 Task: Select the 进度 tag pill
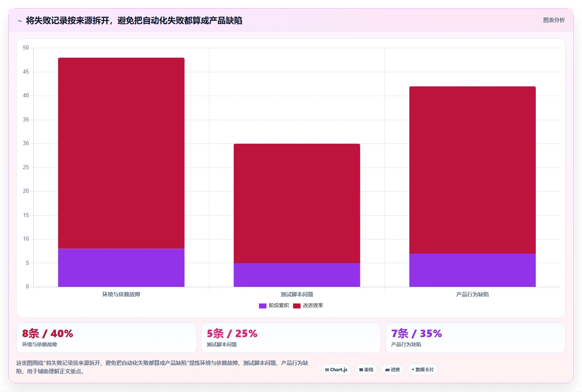392,370
